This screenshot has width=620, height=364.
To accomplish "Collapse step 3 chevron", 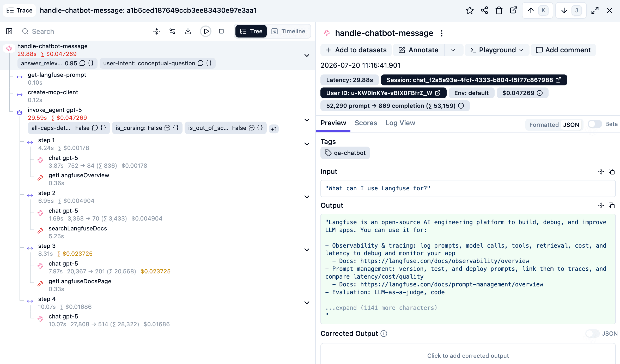I will click(x=307, y=250).
